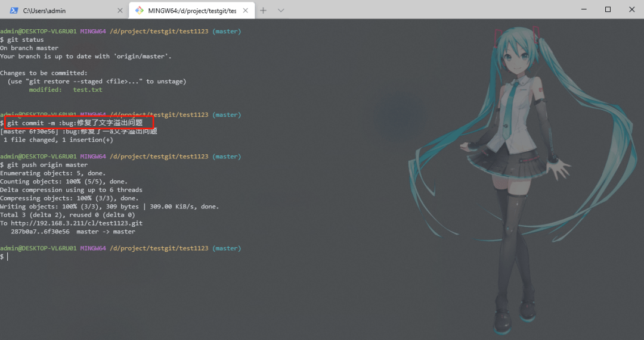The height and width of the screenshot is (340, 644).
Task: Click "Your branch is up to date" line
Action: [x=86, y=56]
